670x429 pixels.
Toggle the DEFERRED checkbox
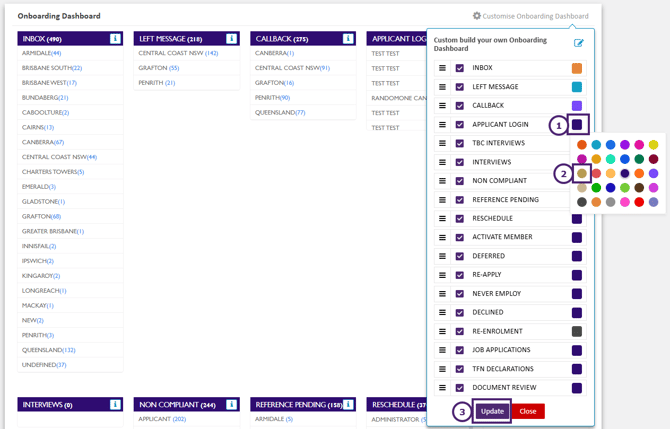460,256
